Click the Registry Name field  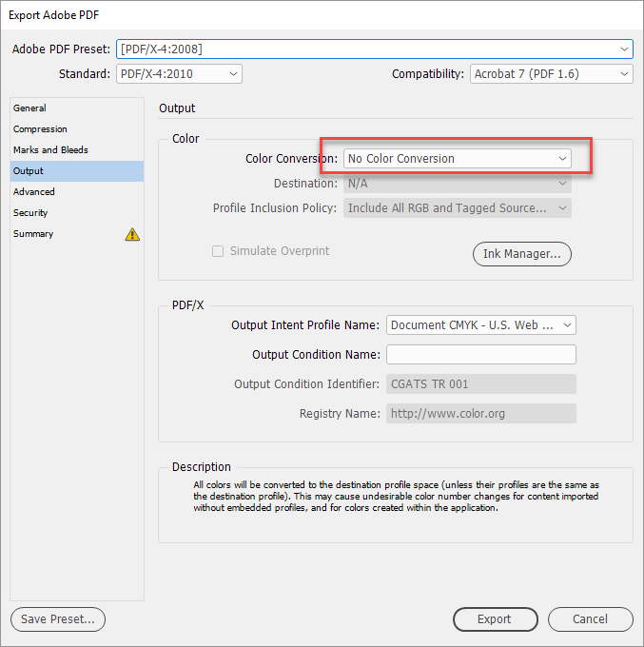click(x=481, y=414)
